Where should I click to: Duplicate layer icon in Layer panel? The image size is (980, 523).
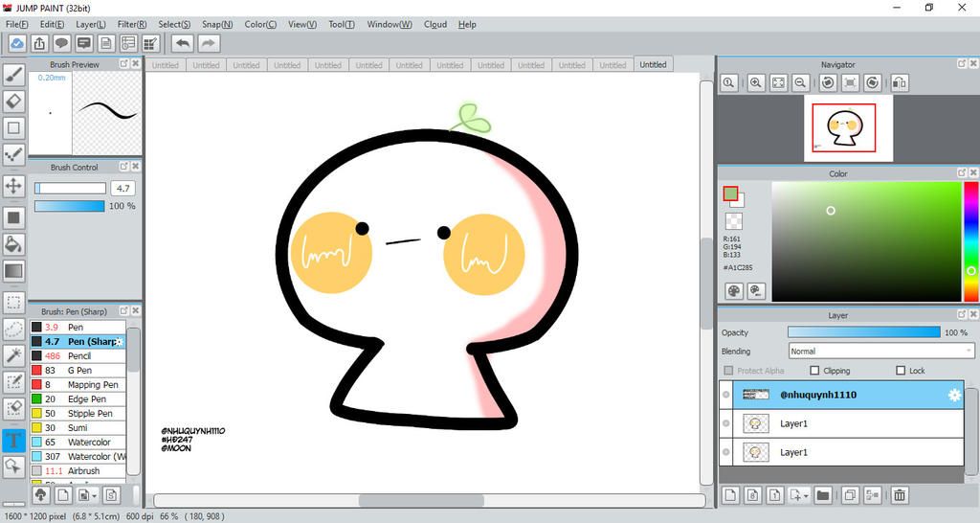click(x=850, y=495)
